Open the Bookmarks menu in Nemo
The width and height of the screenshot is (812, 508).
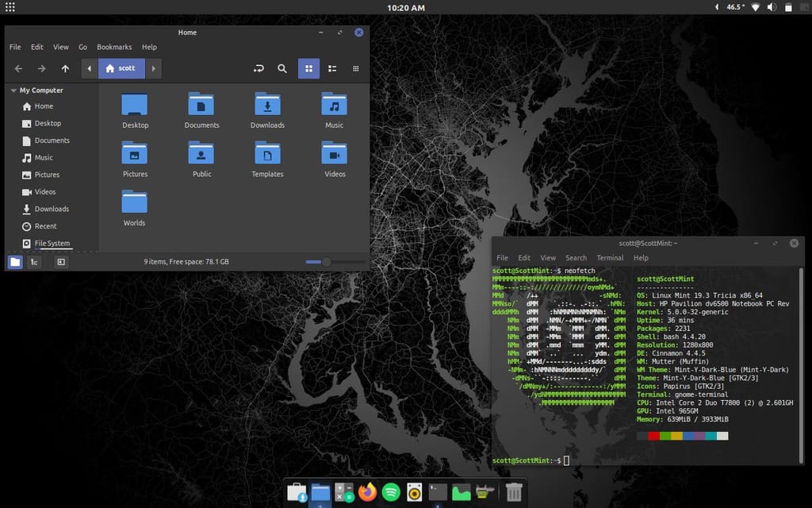(114, 47)
